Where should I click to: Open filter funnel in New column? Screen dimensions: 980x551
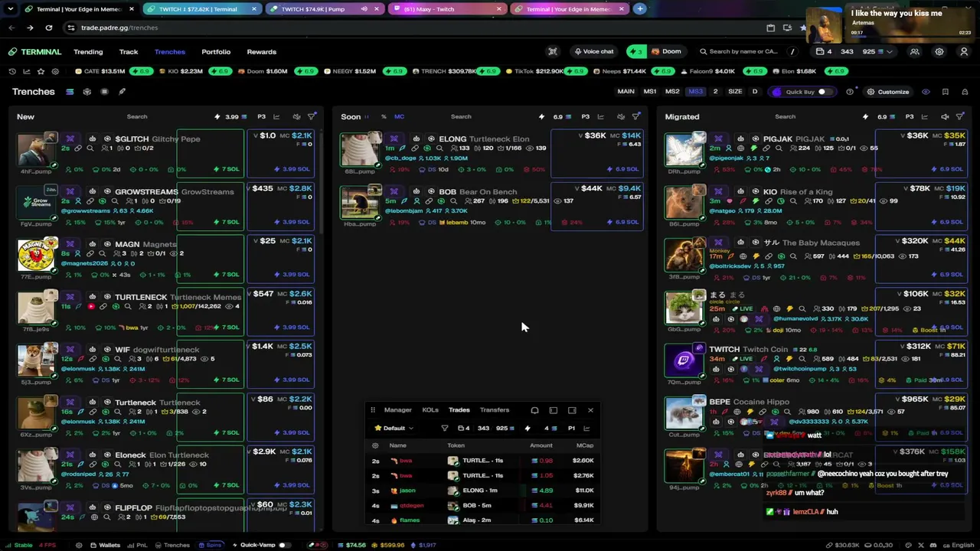point(312,117)
